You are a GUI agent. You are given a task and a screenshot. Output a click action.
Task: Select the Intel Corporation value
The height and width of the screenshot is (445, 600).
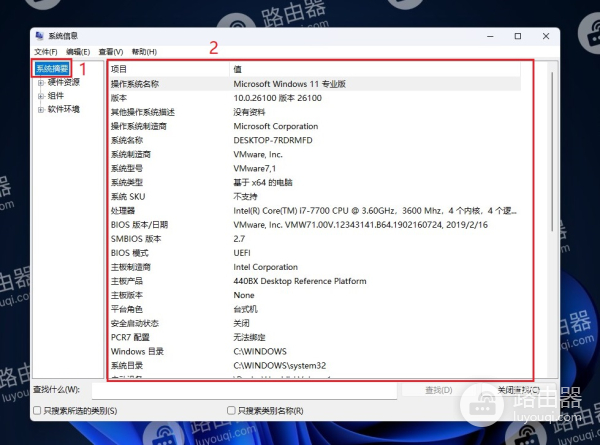(x=266, y=267)
